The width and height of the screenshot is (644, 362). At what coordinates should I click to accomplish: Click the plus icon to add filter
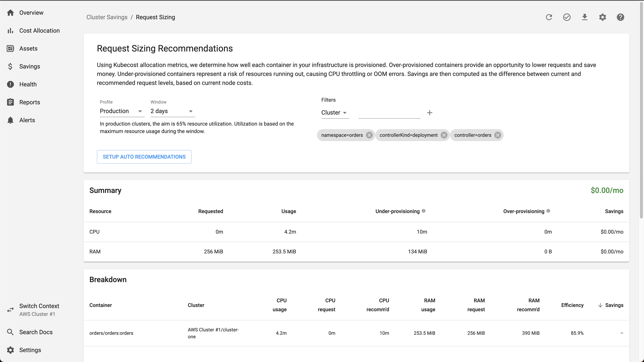(430, 113)
